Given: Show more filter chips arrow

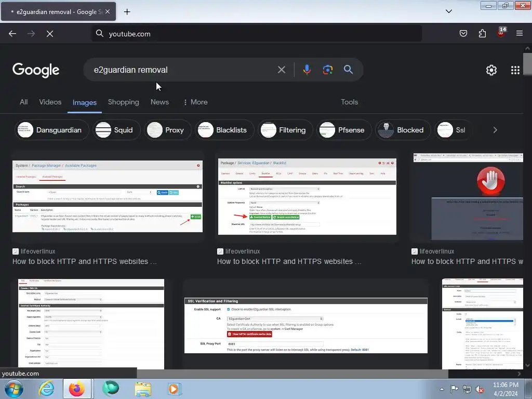Looking at the screenshot, I should [495, 130].
